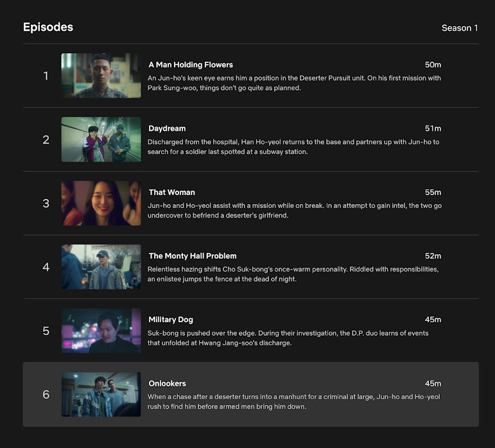
Task: Click the 55m duration of That Woman
Action: [x=433, y=193]
